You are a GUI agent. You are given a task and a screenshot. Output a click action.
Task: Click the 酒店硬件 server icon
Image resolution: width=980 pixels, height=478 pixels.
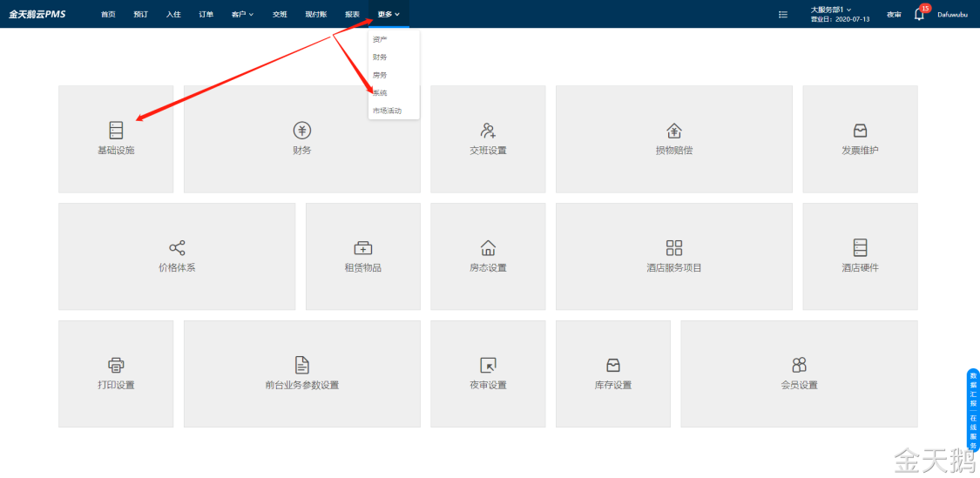pyautogui.click(x=860, y=247)
